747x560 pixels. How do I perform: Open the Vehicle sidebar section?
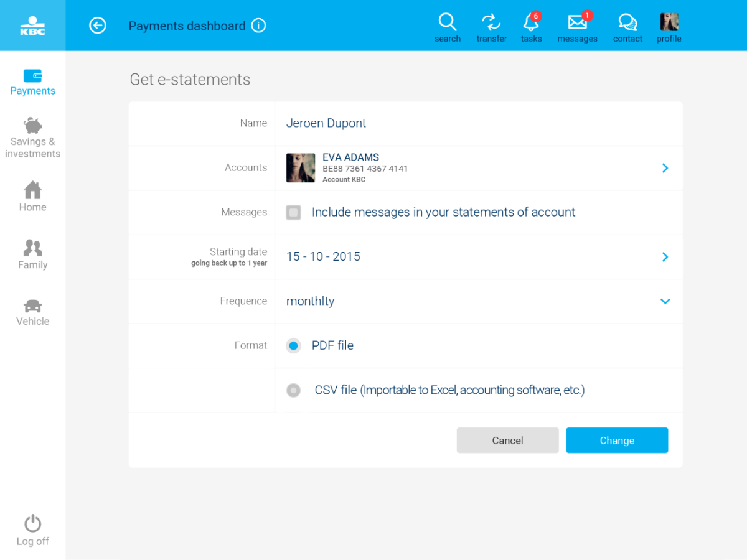pos(32,312)
